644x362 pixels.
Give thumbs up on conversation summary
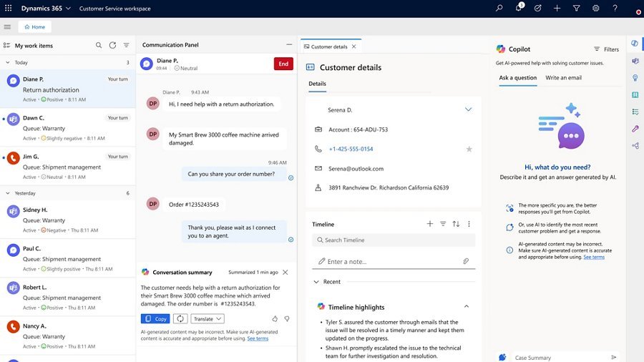tap(275, 318)
